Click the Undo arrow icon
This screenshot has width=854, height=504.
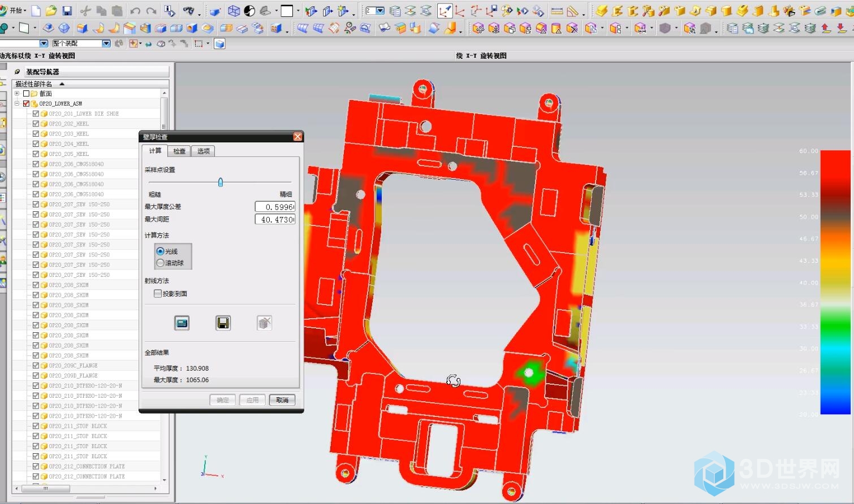(135, 11)
